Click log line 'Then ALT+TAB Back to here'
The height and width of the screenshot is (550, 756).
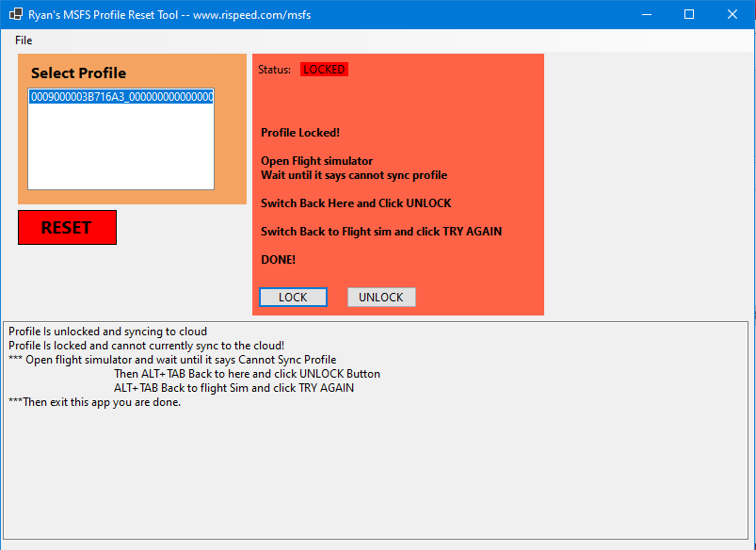[x=247, y=374]
